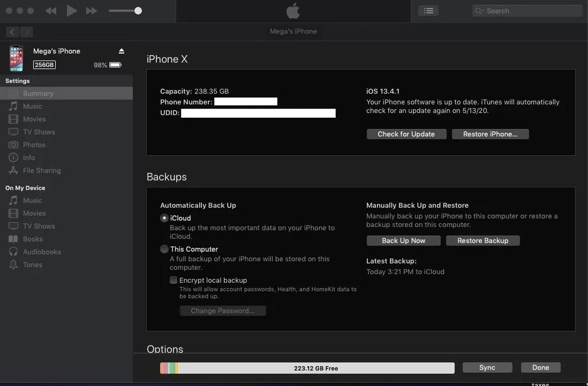
Task: Click the Done button
Action: (x=540, y=368)
